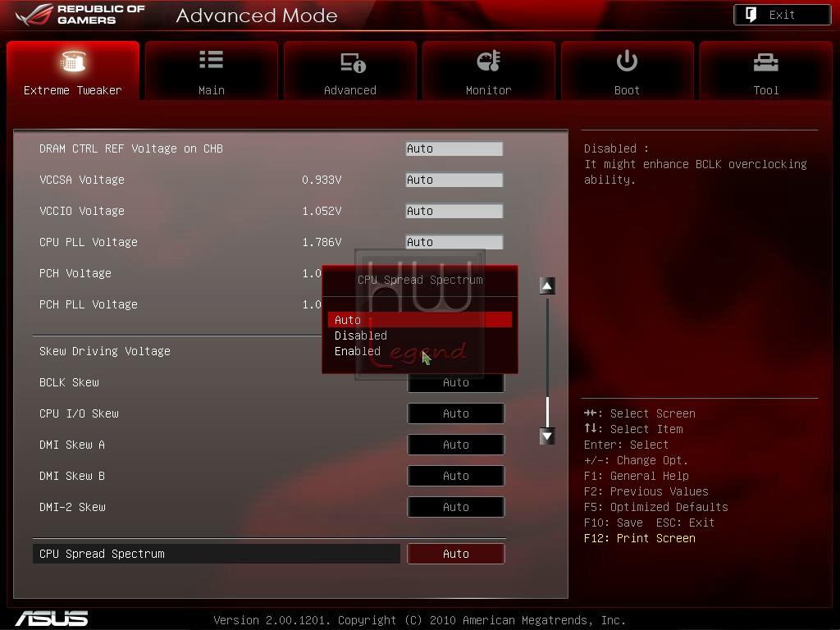840x630 pixels.
Task: Go to the Monitor tab
Action: 489,71
